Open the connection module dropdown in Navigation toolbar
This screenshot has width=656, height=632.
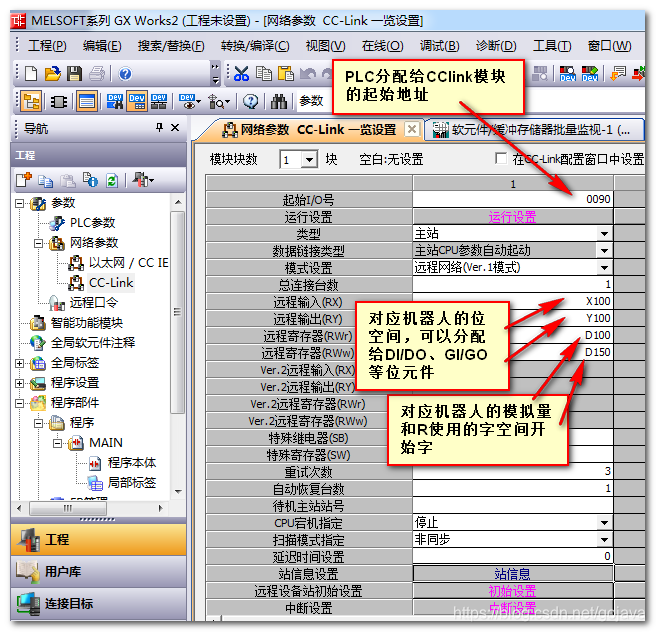tap(143, 180)
